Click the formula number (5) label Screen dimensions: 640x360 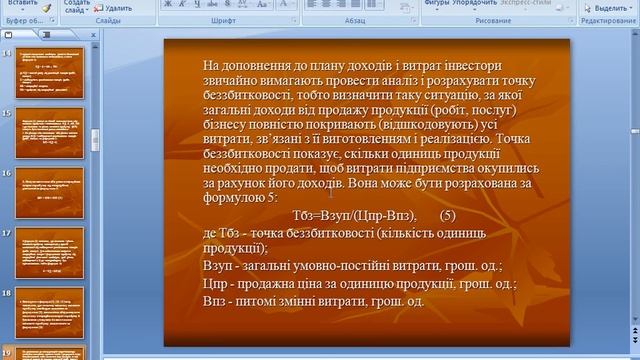point(448,216)
